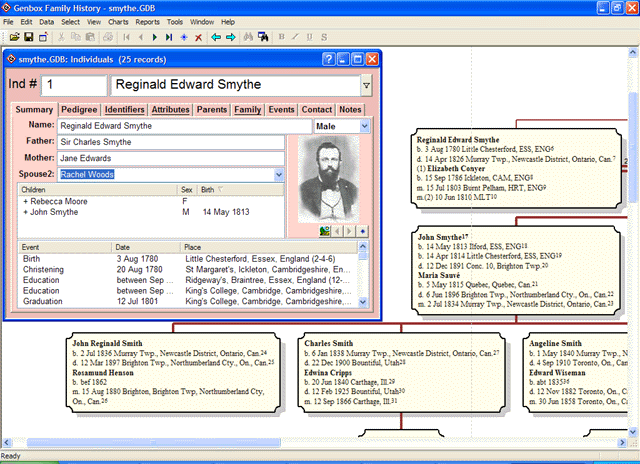640x464 pixels.
Task: Open the Help menu
Action: tap(228, 22)
